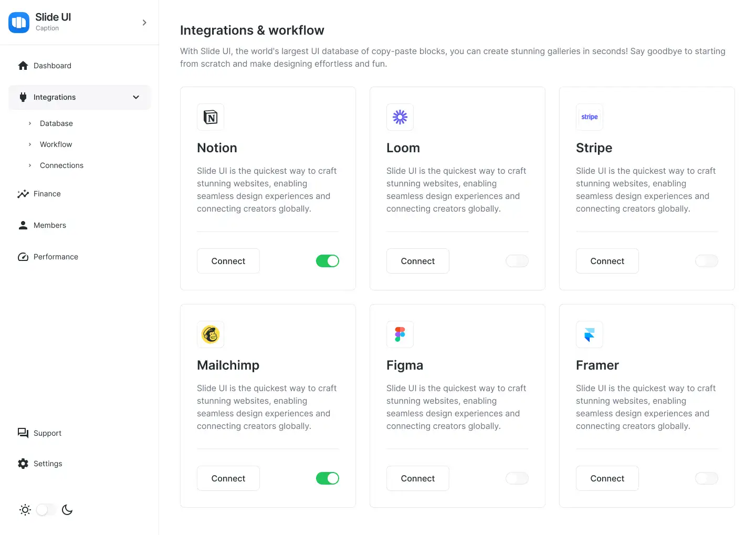Click the Settings gear icon
Viewport: 756px width, 535px height.
pyautogui.click(x=23, y=464)
